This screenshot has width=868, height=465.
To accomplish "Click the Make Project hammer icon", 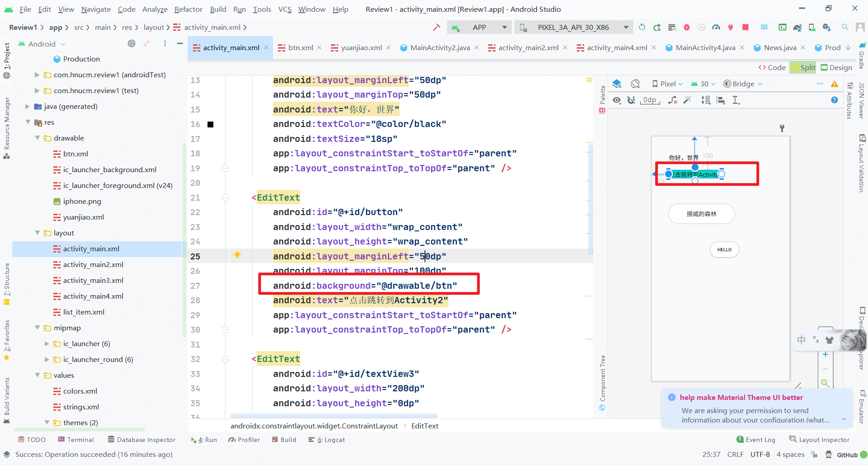I will pyautogui.click(x=436, y=28).
